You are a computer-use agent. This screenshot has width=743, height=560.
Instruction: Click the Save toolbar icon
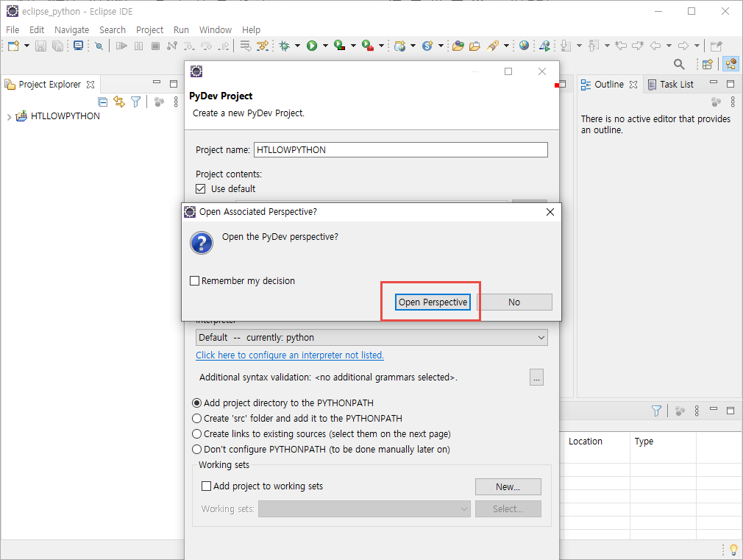(x=40, y=46)
